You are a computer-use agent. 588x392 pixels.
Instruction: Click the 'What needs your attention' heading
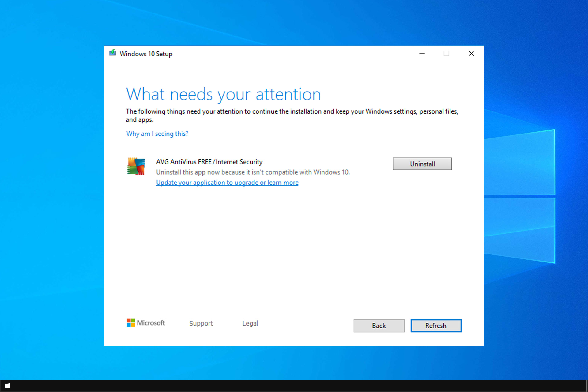click(224, 94)
